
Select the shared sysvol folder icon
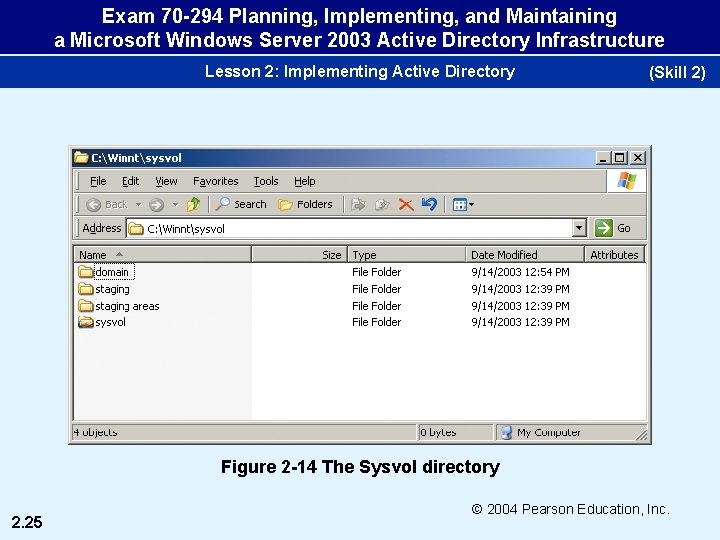click(85, 322)
